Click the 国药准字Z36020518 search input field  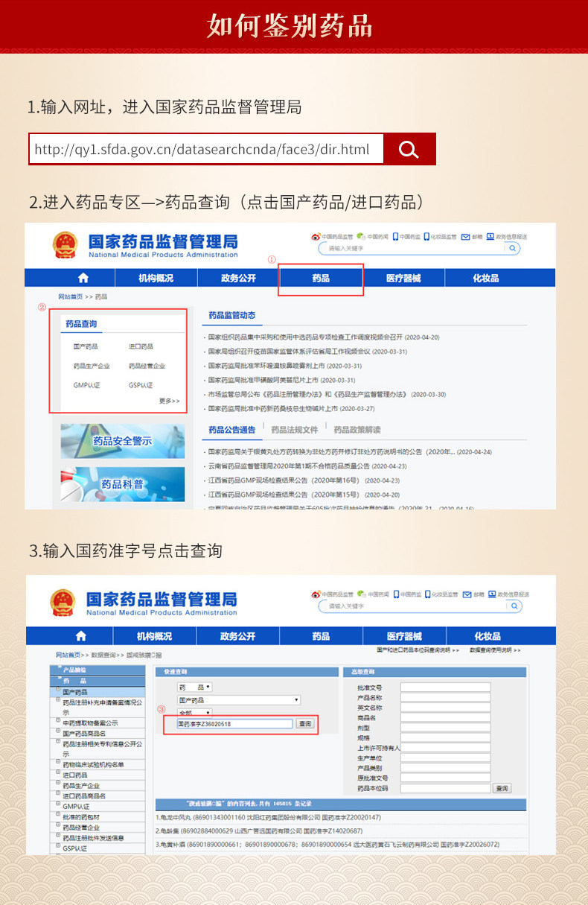pos(234,724)
